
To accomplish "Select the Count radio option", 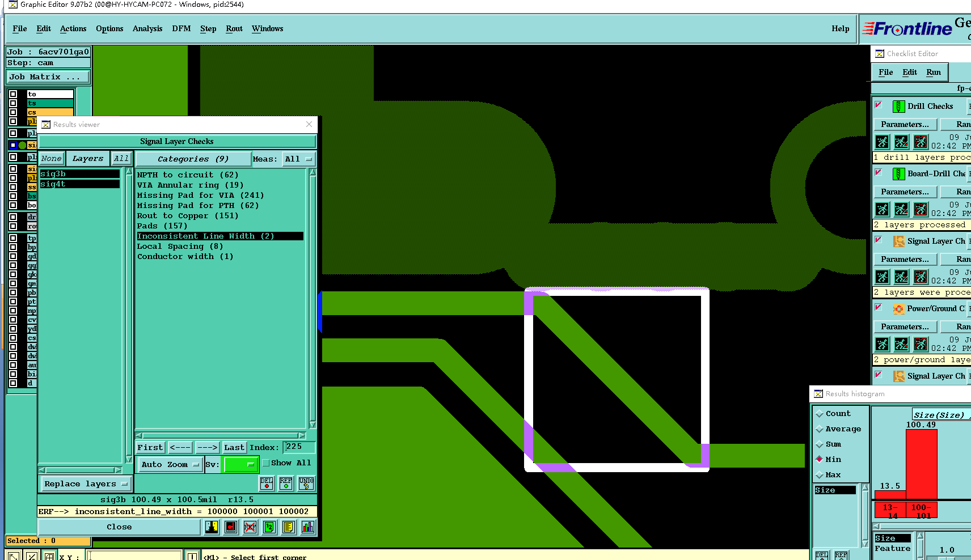I will pyautogui.click(x=820, y=414).
